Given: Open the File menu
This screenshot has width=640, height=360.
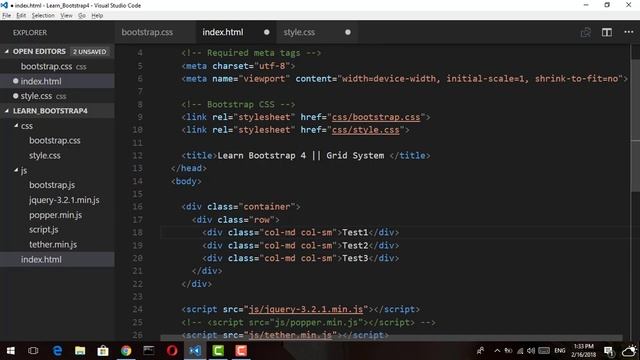Looking at the screenshot, I should pyautogui.click(x=7, y=16).
